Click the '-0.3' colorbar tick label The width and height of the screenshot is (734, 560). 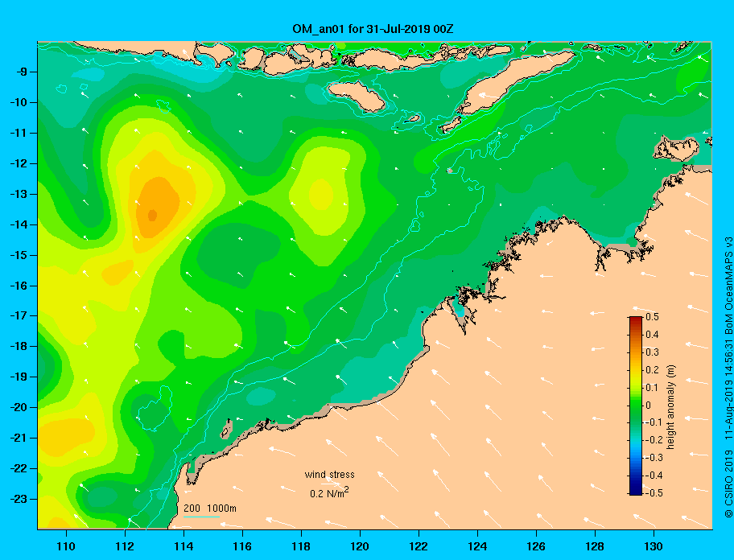[654, 458]
